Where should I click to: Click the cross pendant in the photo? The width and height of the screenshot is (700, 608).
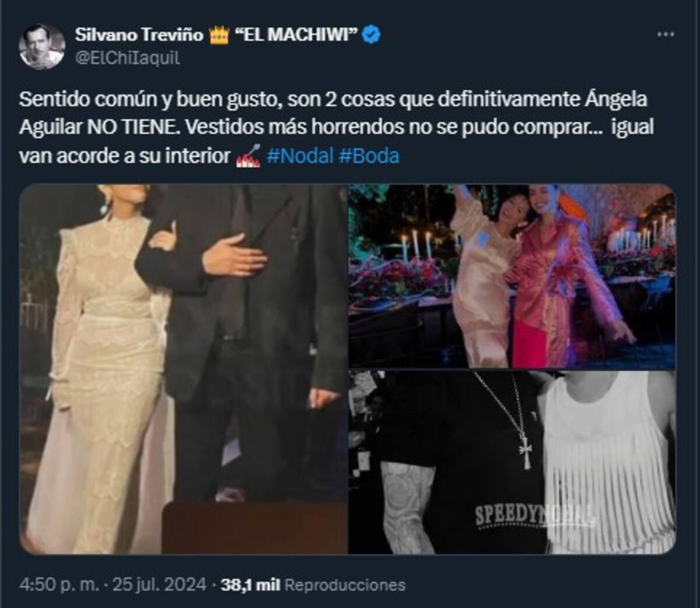(x=526, y=452)
